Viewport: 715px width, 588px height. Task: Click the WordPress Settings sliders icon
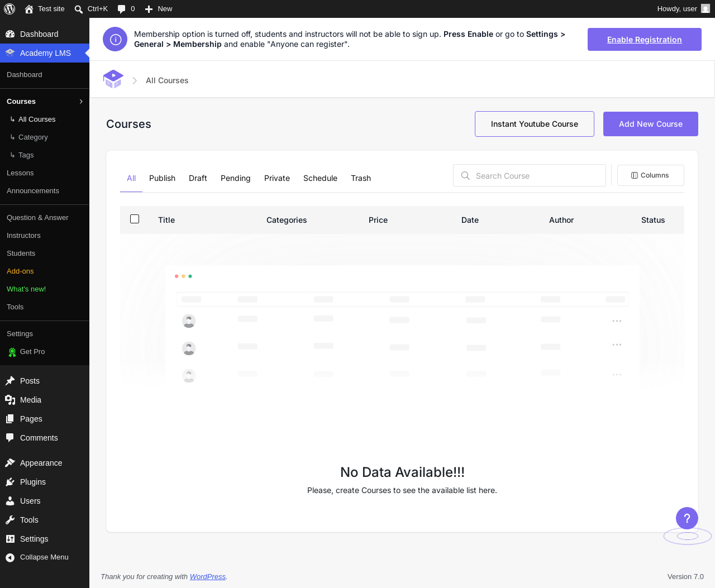(10, 539)
